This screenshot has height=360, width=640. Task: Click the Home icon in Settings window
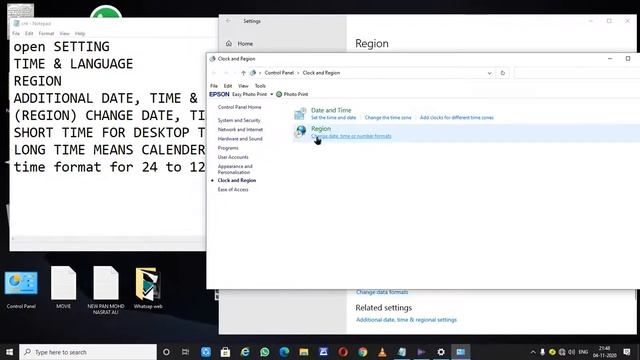[229, 43]
